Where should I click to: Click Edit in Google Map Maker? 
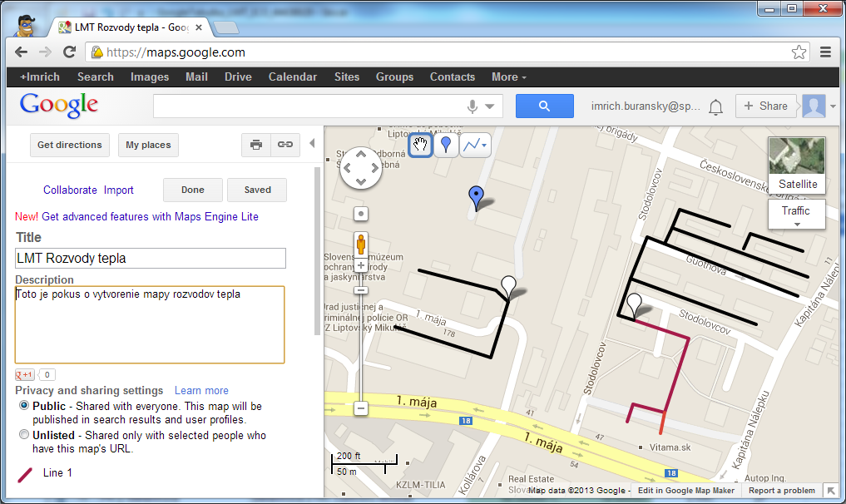tap(685, 491)
